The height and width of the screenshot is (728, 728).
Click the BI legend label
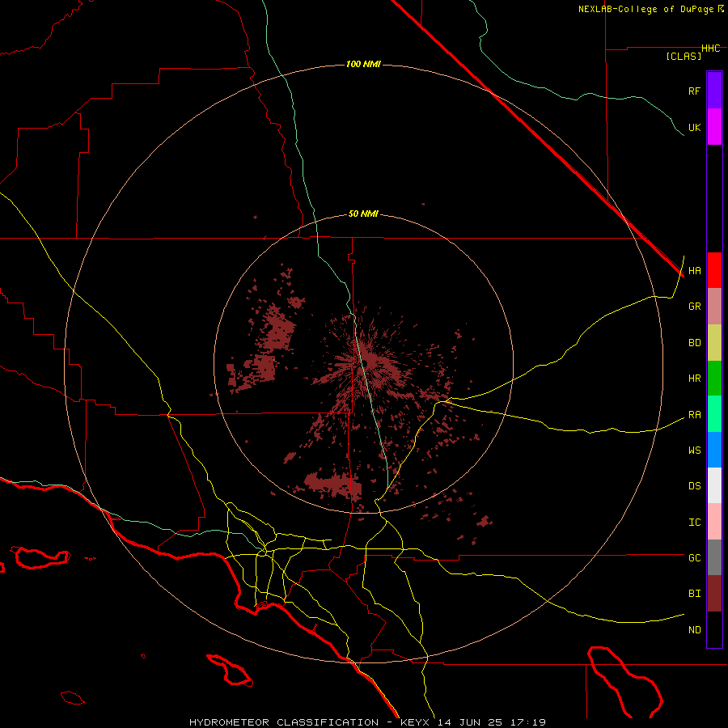(x=694, y=594)
